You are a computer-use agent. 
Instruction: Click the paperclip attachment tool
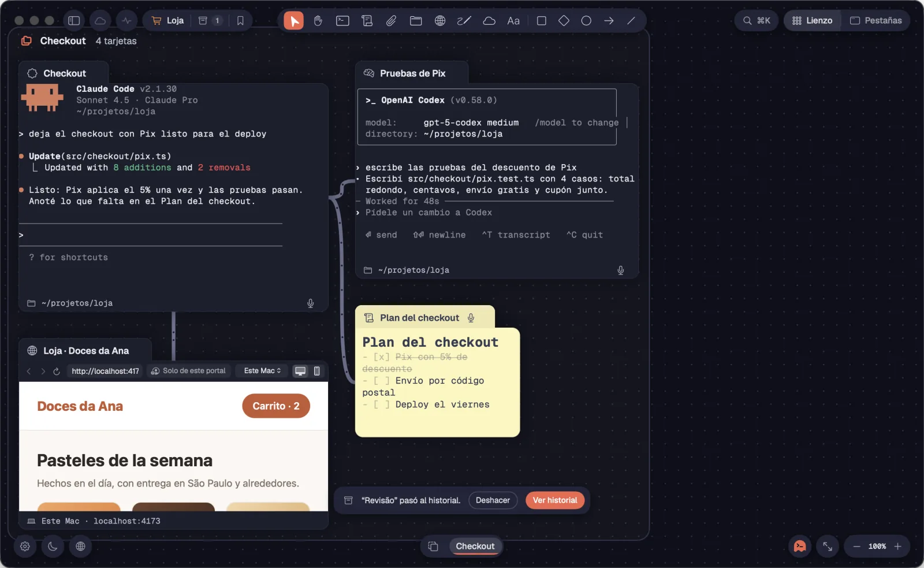[391, 21]
